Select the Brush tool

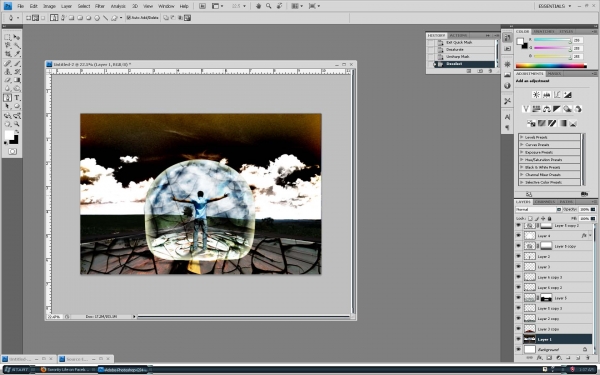click(x=16, y=63)
